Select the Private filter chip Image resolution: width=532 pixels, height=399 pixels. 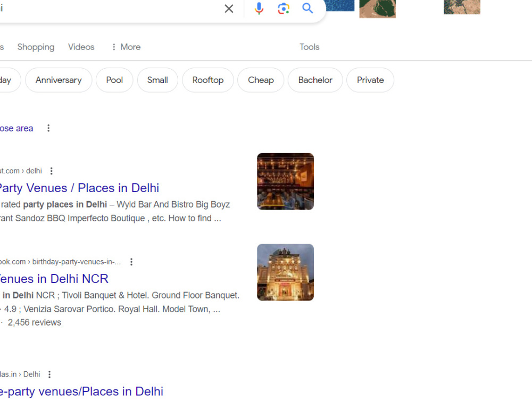point(370,80)
